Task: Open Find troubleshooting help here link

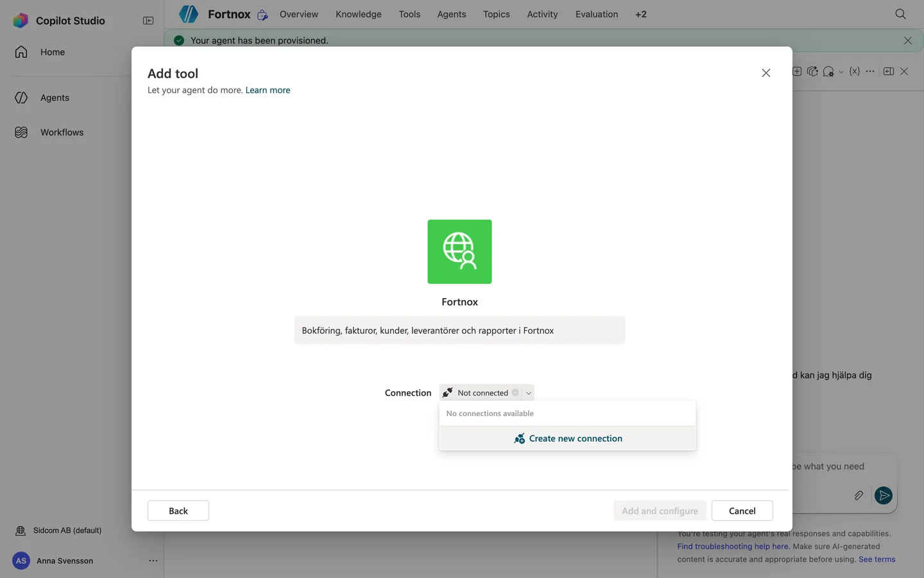Action: pyautogui.click(x=733, y=547)
